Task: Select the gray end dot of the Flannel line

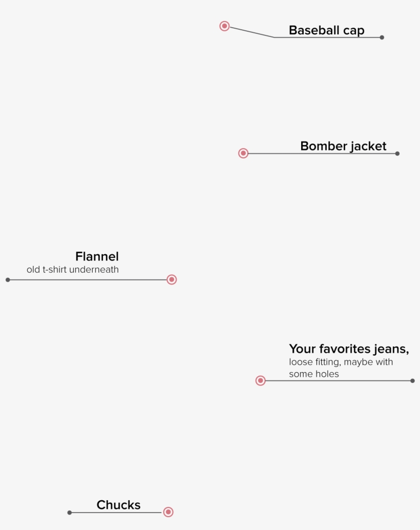Action: (x=8, y=280)
